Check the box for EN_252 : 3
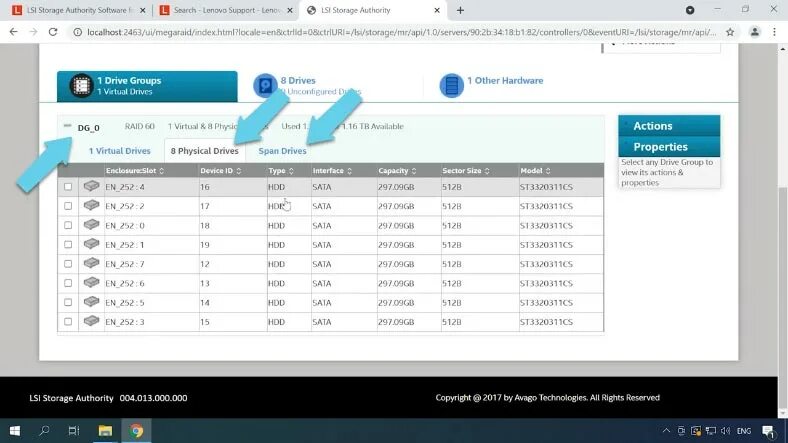 (68, 321)
